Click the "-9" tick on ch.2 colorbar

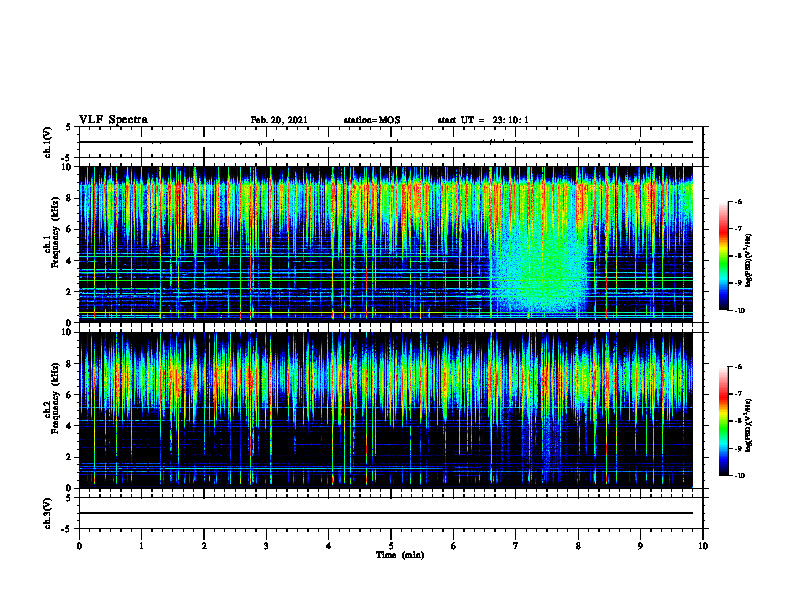click(738, 448)
